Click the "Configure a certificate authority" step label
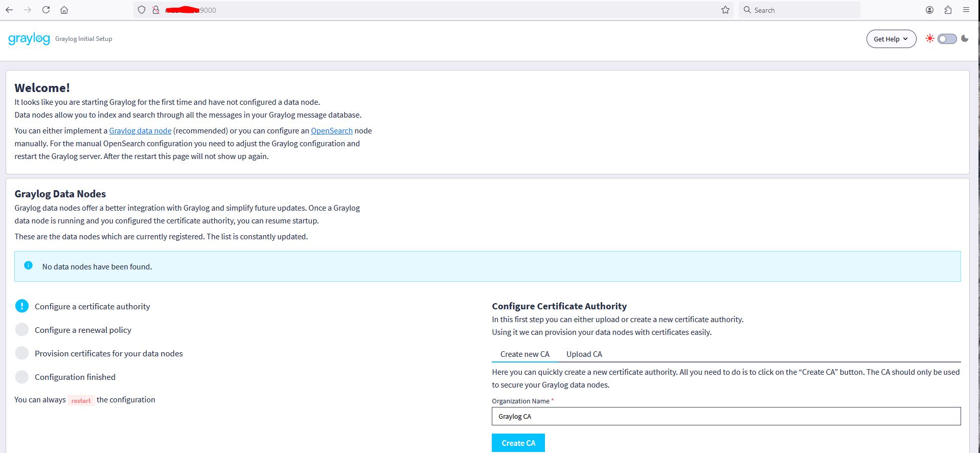Image resolution: width=980 pixels, height=453 pixels. tap(93, 306)
